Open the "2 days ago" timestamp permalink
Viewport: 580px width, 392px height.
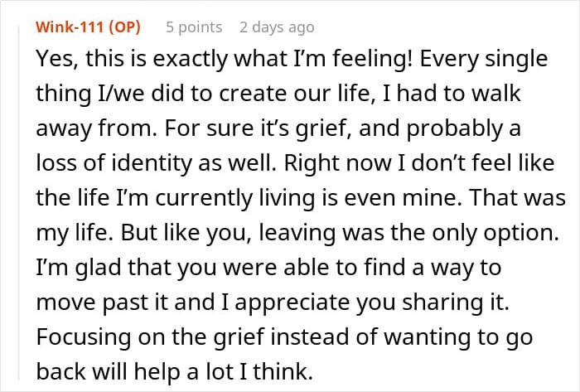[x=277, y=27]
